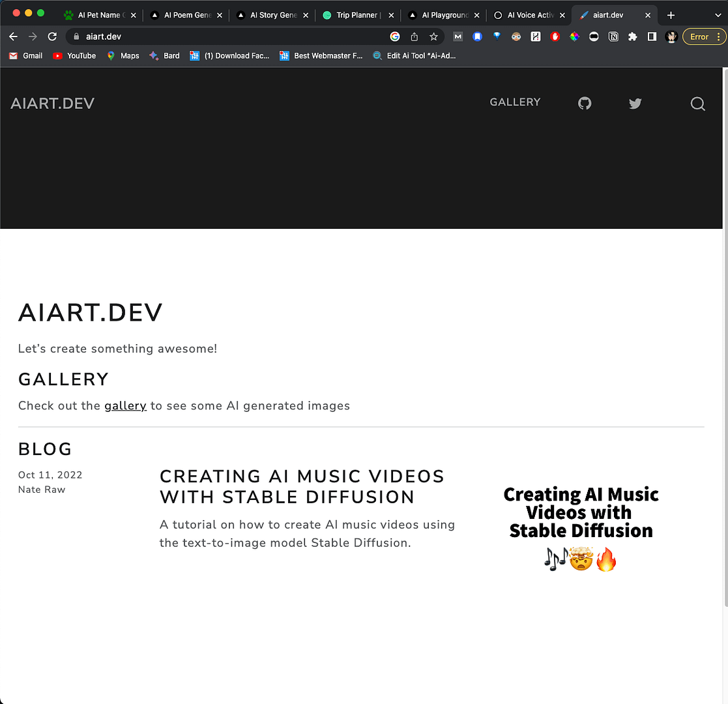Click the padlock icon beside the aiart.dev URL
728x704 pixels.
(76, 37)
